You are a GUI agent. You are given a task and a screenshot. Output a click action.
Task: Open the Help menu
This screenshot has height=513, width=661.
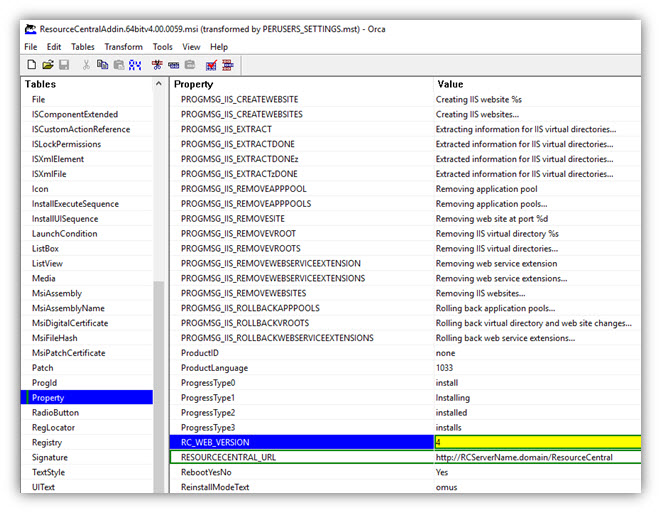pos(219,47)
